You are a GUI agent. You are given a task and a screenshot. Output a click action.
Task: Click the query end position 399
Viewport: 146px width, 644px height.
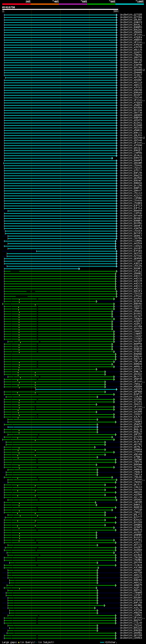(115, 11)
